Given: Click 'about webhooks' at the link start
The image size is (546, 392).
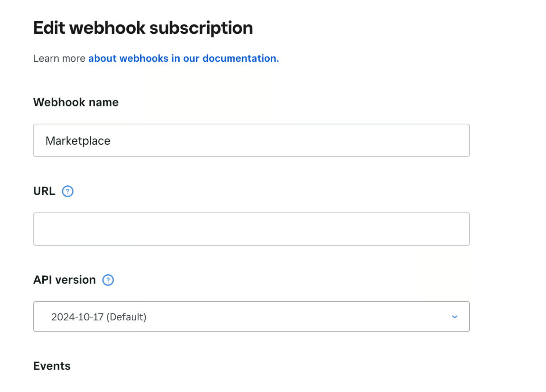Looking at the screenshot, I should pos(117,58).
